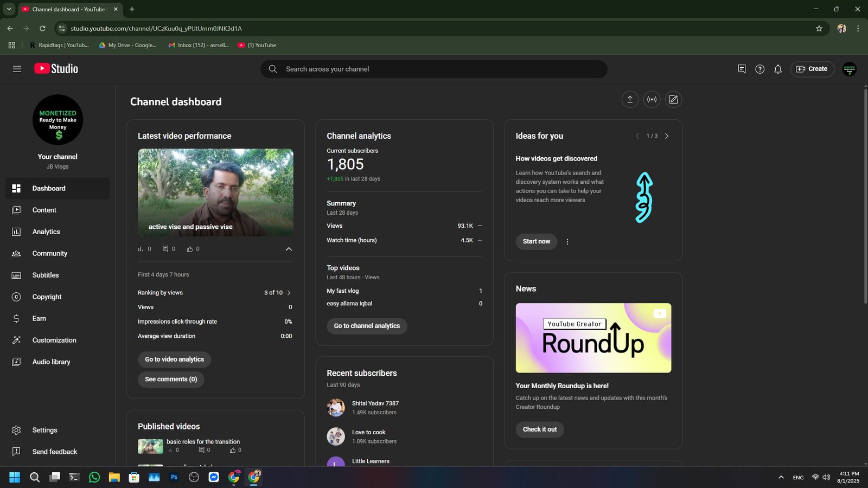Bookmark this page with the star icon
The image size is (868, 488).
[x=819, y=28]
